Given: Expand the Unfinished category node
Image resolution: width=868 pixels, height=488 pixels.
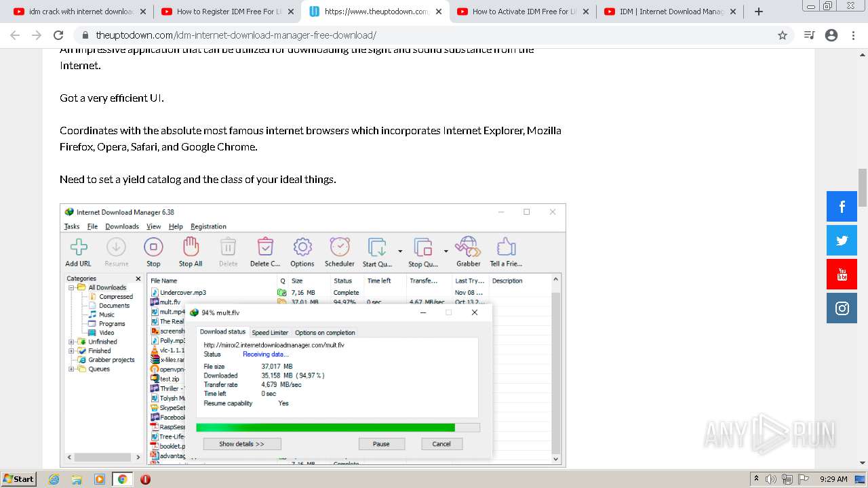Looking at the screenshot, I should point(71,342).
